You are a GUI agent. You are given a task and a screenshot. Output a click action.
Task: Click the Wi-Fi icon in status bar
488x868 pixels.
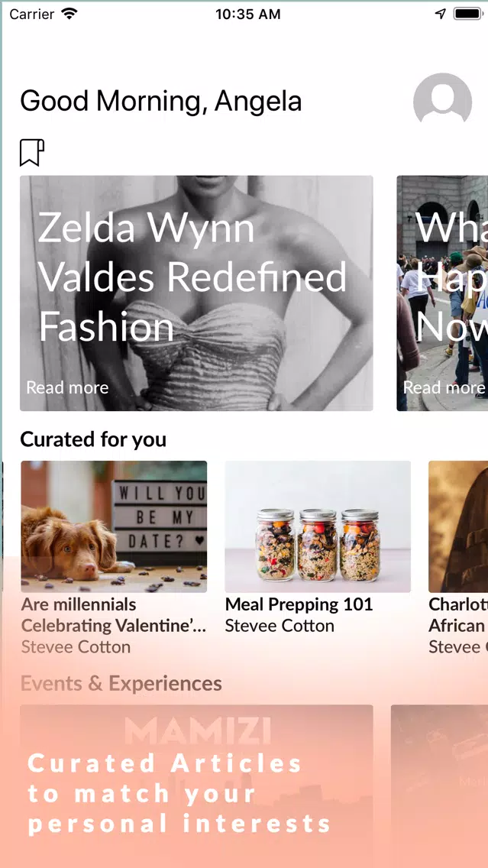[x=69, y=14]
